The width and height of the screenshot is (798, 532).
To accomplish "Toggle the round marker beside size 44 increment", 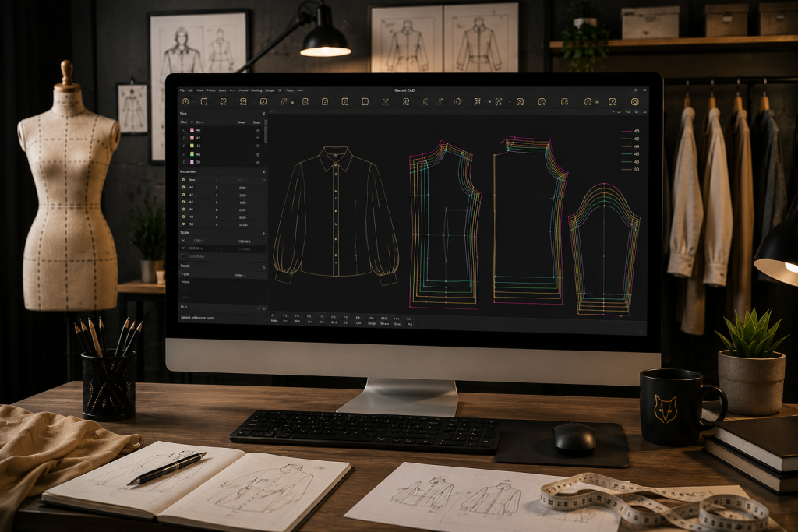I will click(184, 202).
